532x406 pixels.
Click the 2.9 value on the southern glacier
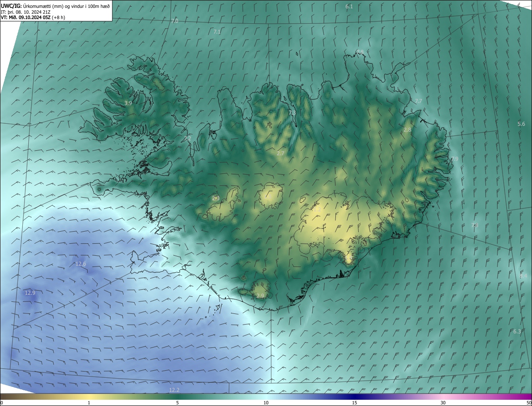point(260,296)
